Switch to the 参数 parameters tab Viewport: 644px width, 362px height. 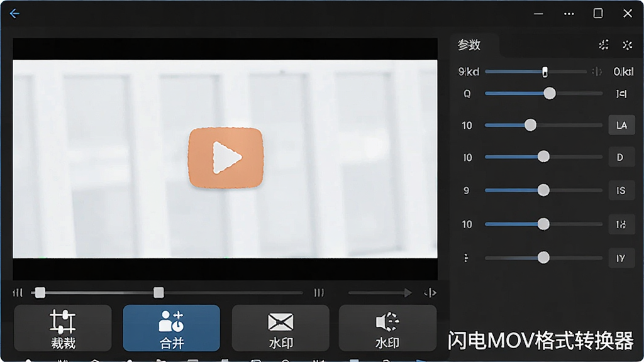pos(469,45)
